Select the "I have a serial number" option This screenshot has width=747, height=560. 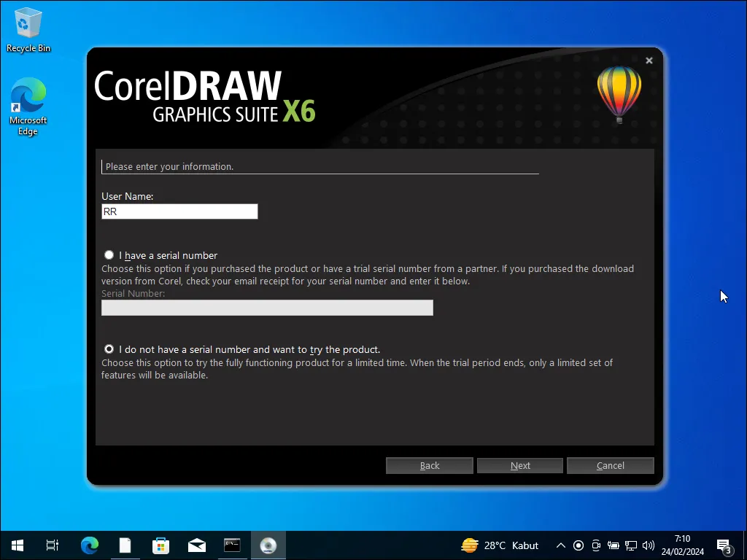tap(109, 254)
